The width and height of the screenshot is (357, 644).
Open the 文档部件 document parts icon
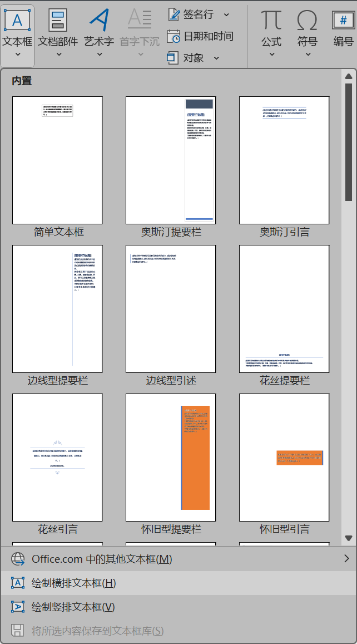coord(58,19)
